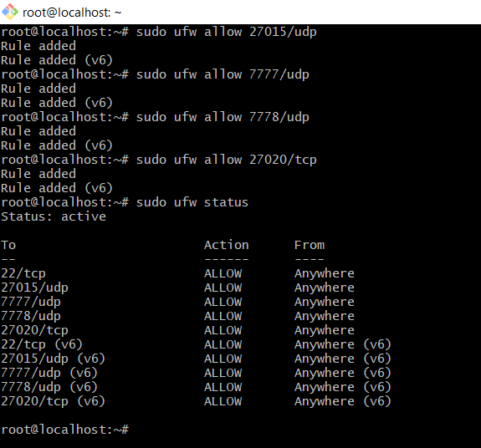Click ALLOW in the 7777/udp IPv4 row
The width and height of the screenshot is (481, 448).
click(223, 302)
